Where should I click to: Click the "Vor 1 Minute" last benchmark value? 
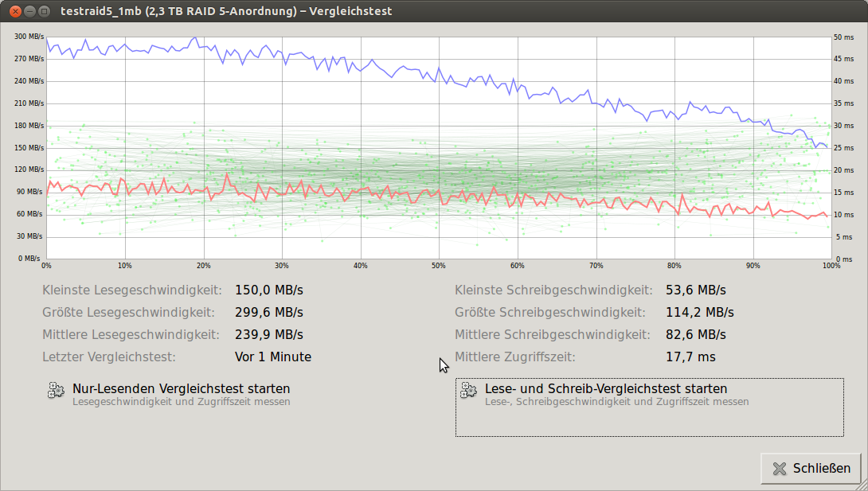(x=273, y=357)
